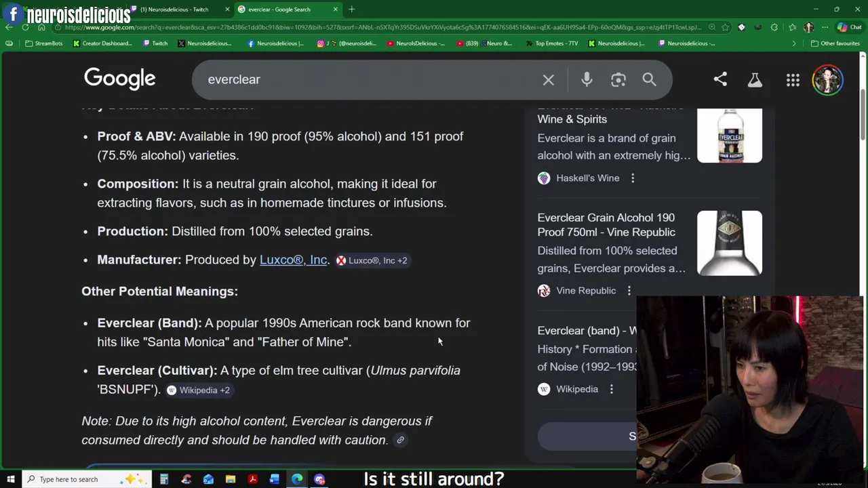The image size is (868, 488).
Task: Expand the Wikipedia +2 sources chip
Action: (x=198, y=390)
